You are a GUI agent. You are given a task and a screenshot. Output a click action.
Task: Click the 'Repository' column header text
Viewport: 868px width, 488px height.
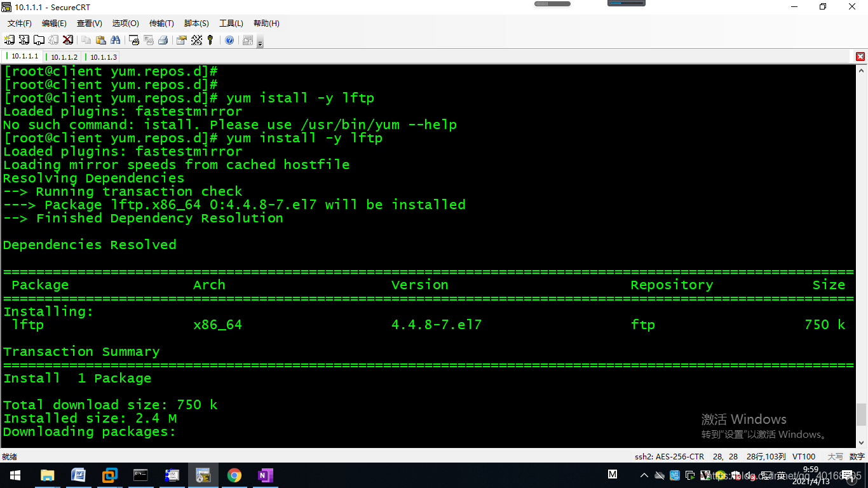672,285
